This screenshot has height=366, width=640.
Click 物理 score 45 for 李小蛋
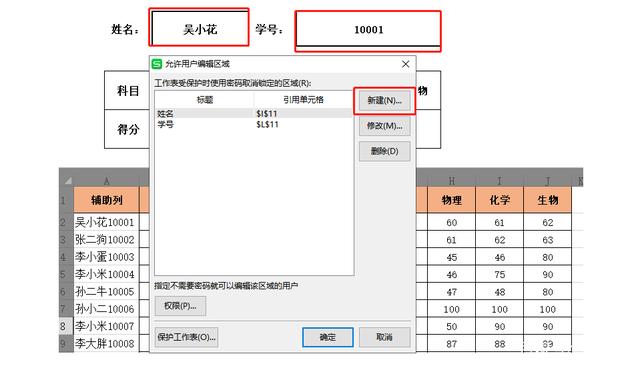451,257
